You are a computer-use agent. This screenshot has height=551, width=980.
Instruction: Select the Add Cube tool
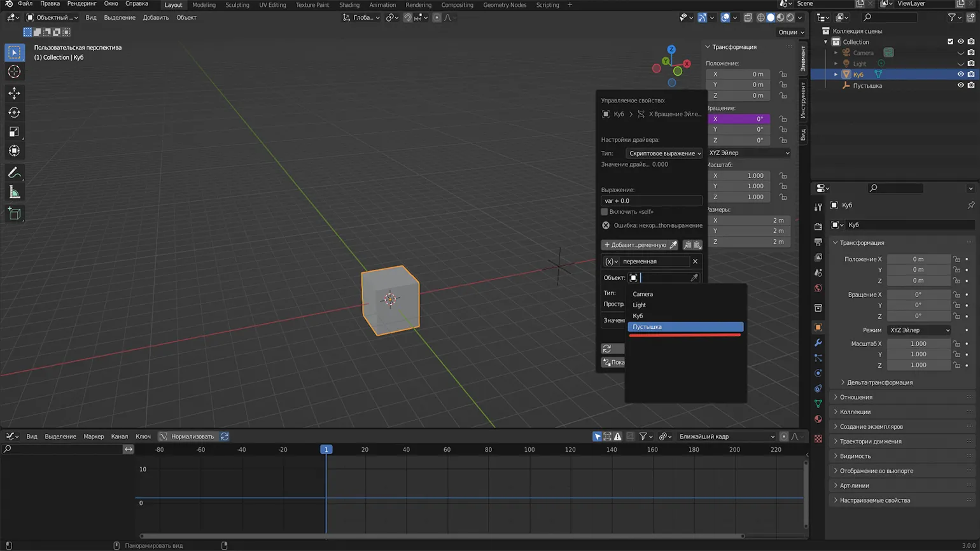[14, 214]
